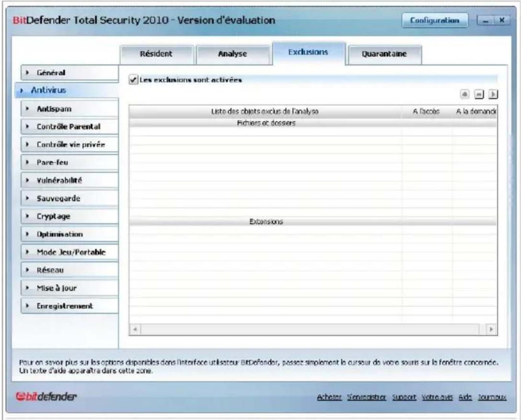Click the Votre avis link
Viewport: 521px width, 420px height.
click(437, 397)
